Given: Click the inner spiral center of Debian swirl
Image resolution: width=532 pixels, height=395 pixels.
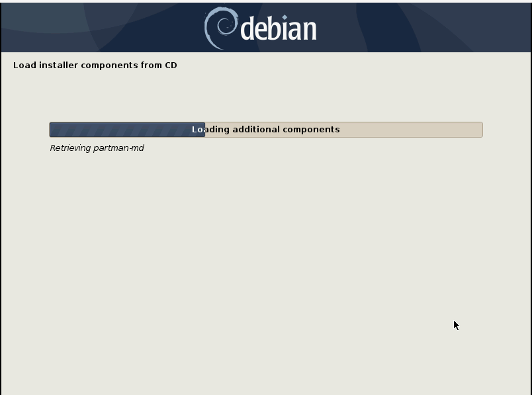Looking at the screenshot, I should 224,25.
